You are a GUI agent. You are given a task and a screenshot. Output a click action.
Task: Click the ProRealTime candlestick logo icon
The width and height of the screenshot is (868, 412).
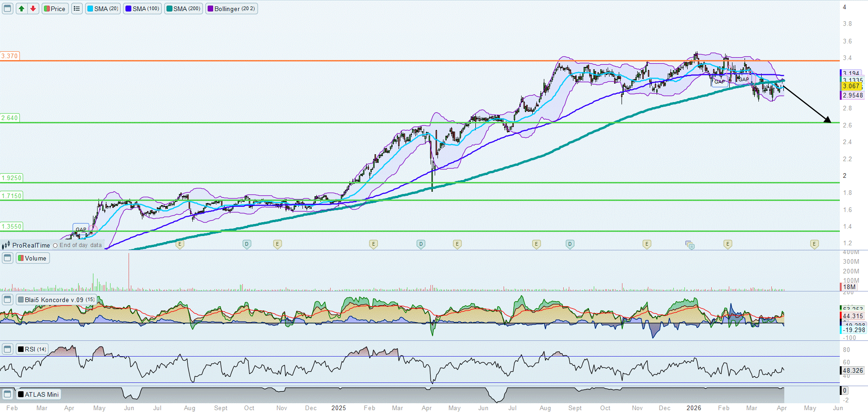pyautogui.click(x=6, y=245)
